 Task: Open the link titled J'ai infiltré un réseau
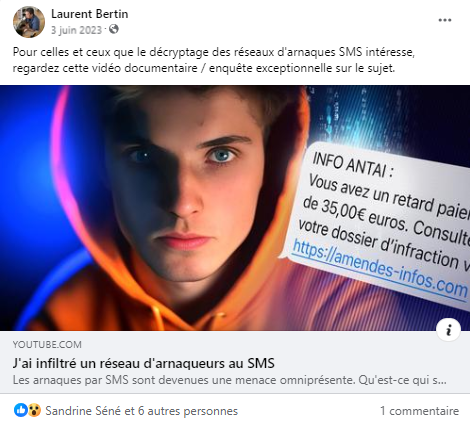pyautogui.click(x=144, y=363)
